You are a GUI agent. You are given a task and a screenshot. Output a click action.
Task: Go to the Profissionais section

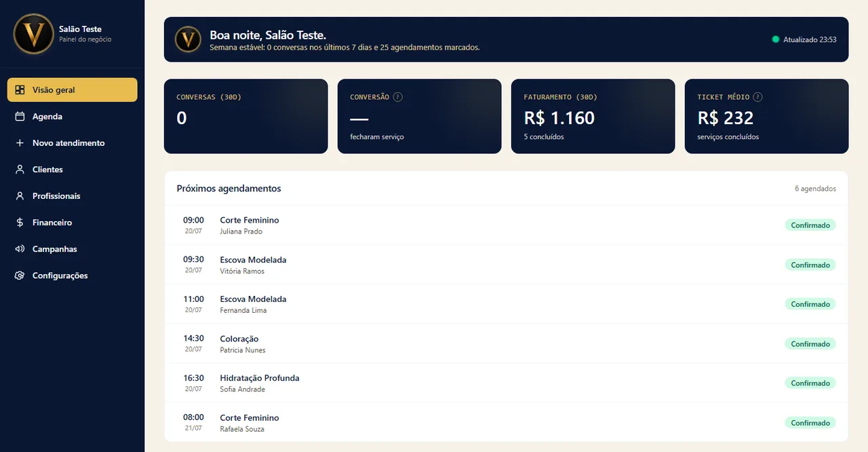pos(73,195)
